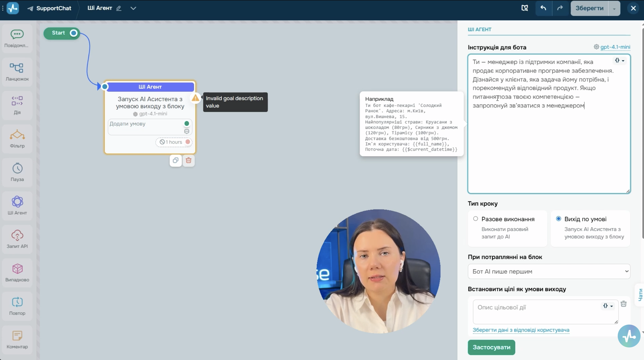Open the Зберегти дані з відповіді користувача link

(521, 330)
